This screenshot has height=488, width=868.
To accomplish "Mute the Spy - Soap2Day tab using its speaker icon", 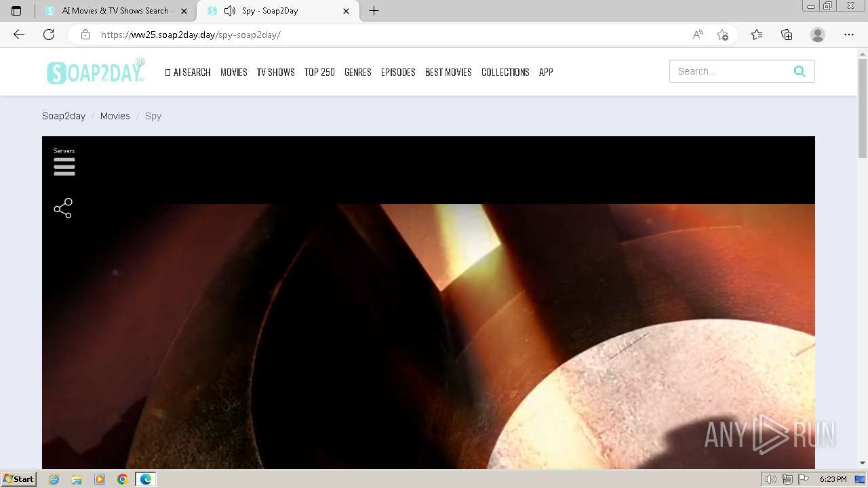I will (x=230, y=11).
